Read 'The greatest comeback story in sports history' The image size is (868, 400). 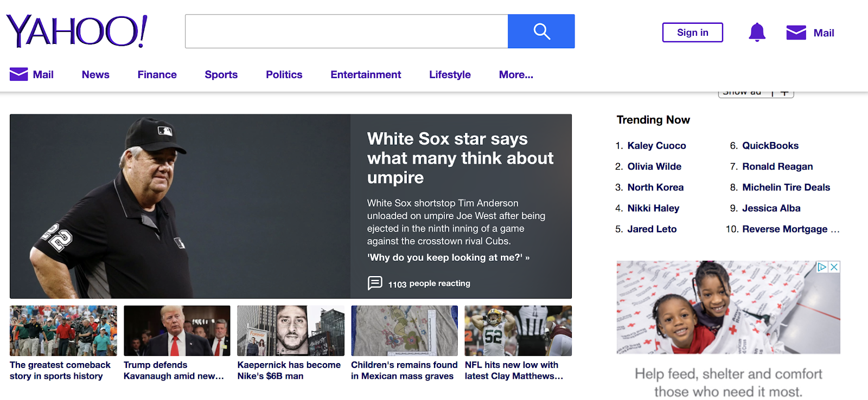click(60, 371)
